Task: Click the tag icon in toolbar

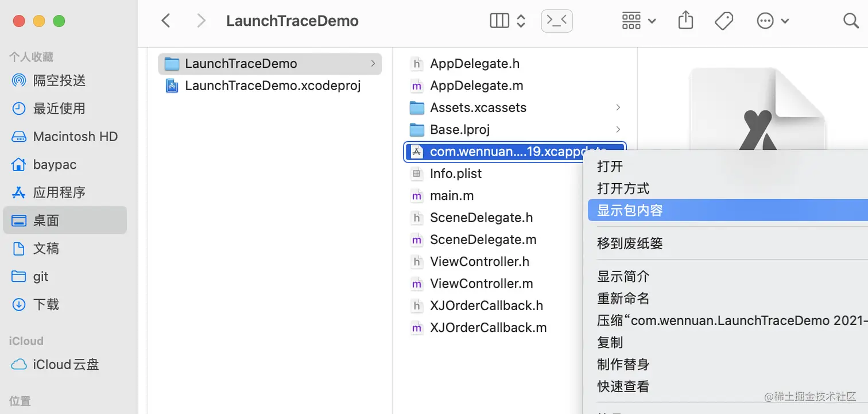Action: 724,21
